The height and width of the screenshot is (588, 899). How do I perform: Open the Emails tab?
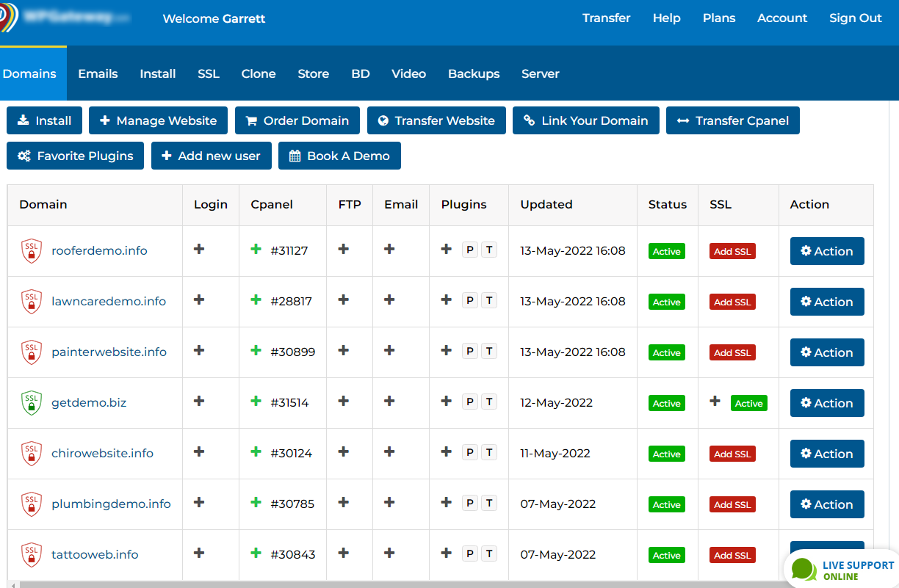[x=98, y=73]
